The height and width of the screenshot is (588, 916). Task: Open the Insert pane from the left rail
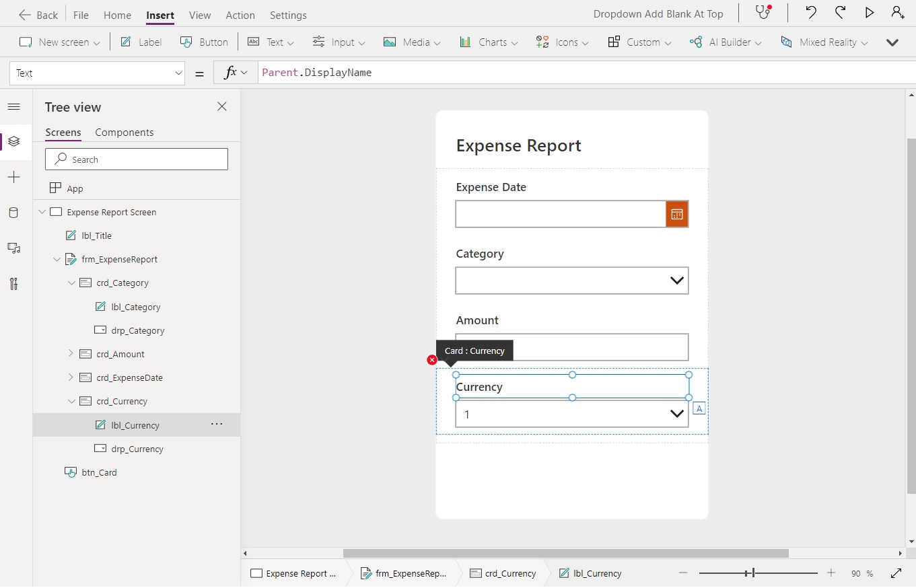pyautogui.click(x=14, y=177)
